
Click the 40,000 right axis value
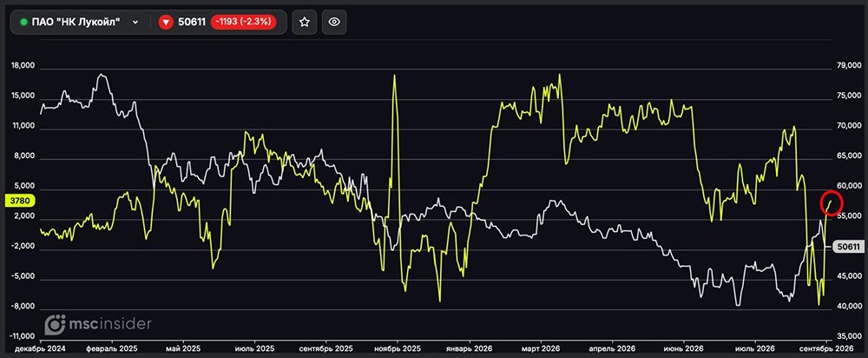(849, 307)
